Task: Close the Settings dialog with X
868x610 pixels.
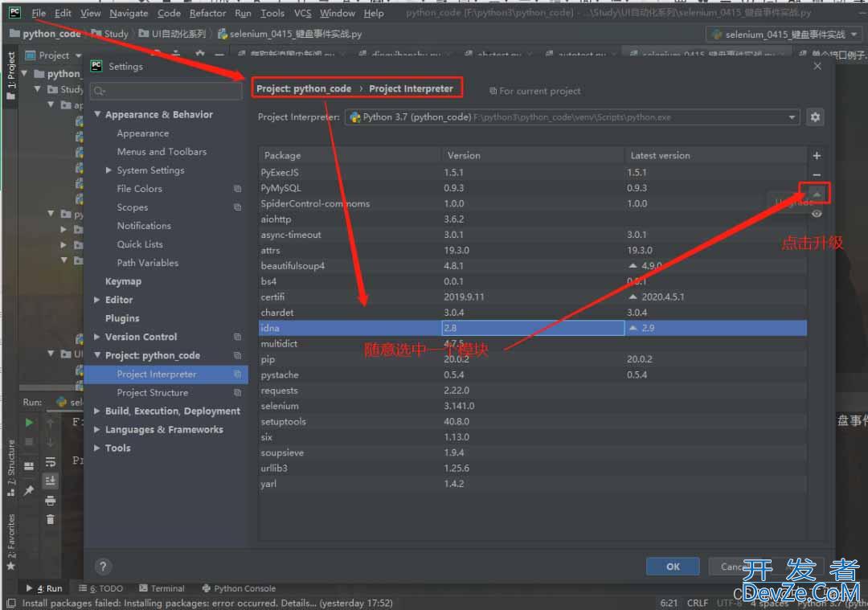Action: pos(817,67)
